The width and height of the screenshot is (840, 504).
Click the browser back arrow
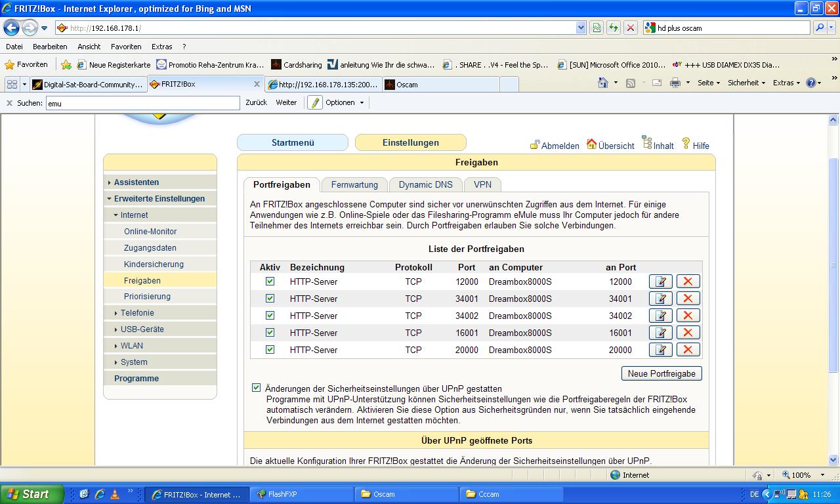point(12,28)
